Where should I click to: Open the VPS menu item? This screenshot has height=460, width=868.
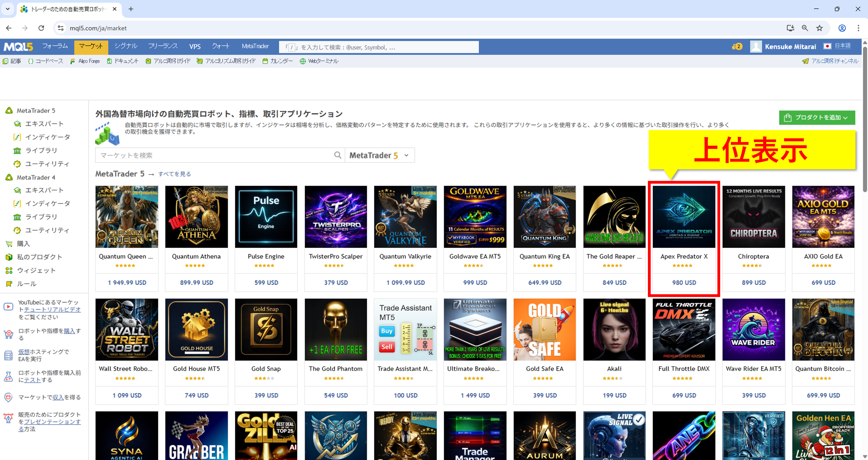point(195,46)
